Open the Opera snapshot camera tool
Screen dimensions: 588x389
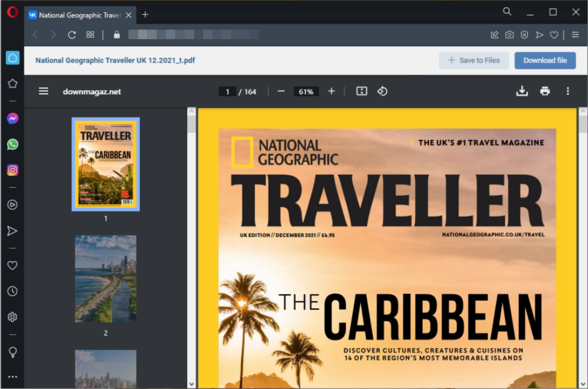click(x=509, y=35)
